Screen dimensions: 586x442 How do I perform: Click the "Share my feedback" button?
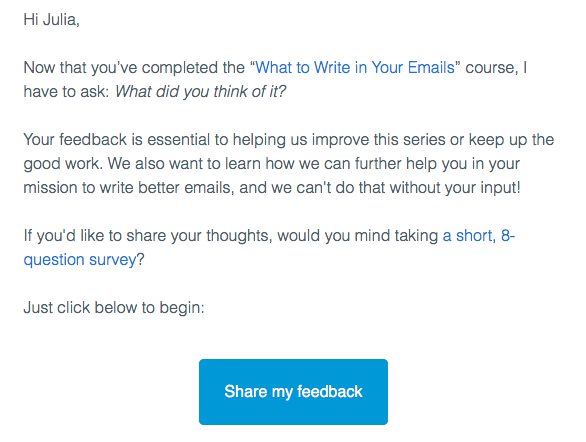click(293, 392)
